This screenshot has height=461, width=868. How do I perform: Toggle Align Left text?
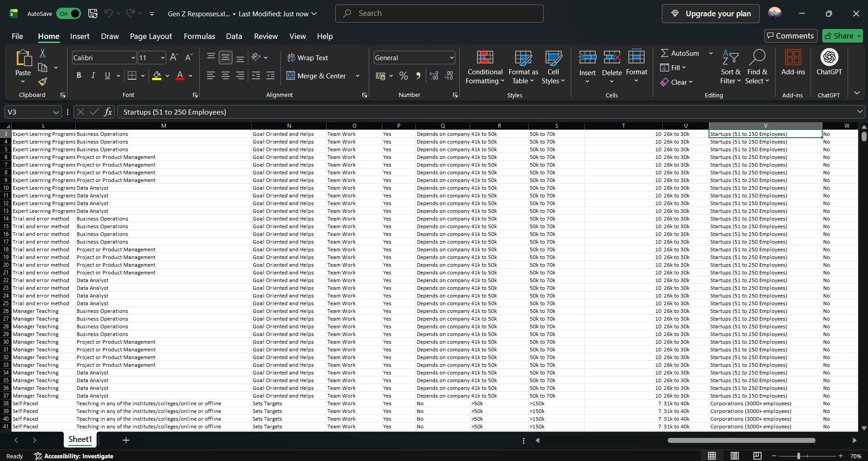click(x=211, y=76)
